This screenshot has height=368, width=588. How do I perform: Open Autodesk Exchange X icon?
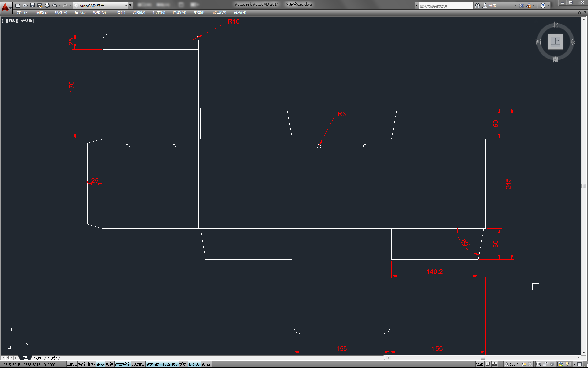tap(522, 6)
